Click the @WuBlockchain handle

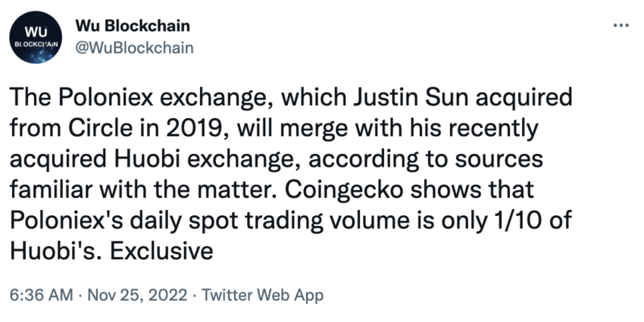coord(135,48)
